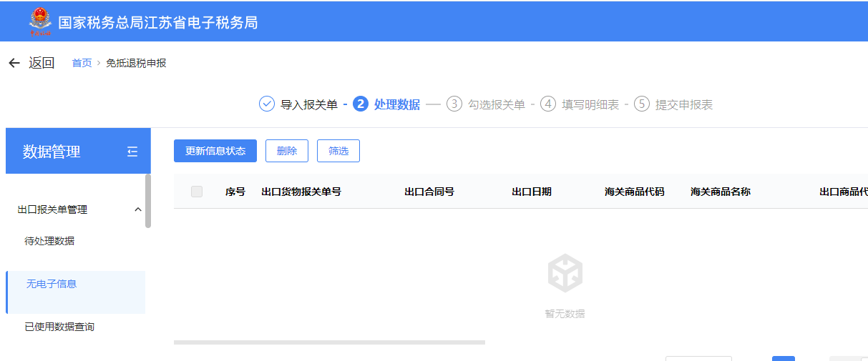
Task: Click the step 4 circle icon
Action: 548,104
